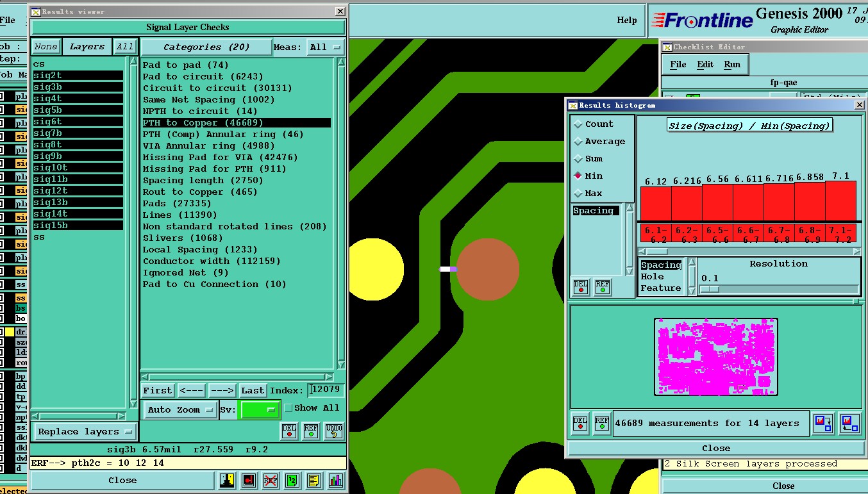
Task: Click the red-dot icon on dark background in bottom row
Action: [x=249, y=480]
